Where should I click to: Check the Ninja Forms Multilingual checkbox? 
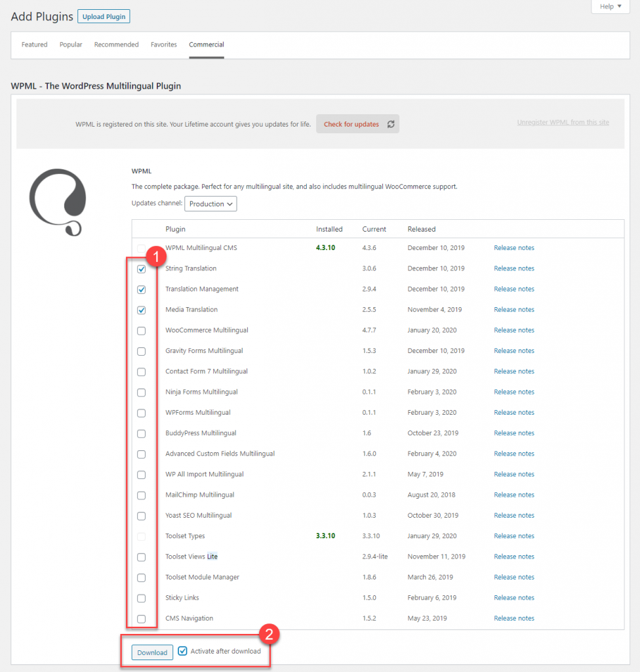tap(142, 392)
